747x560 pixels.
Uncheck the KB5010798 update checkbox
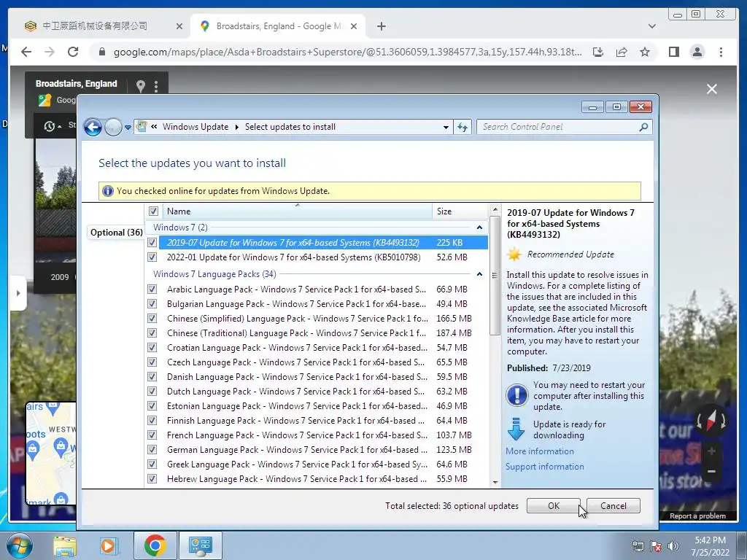tap(152, 257)
